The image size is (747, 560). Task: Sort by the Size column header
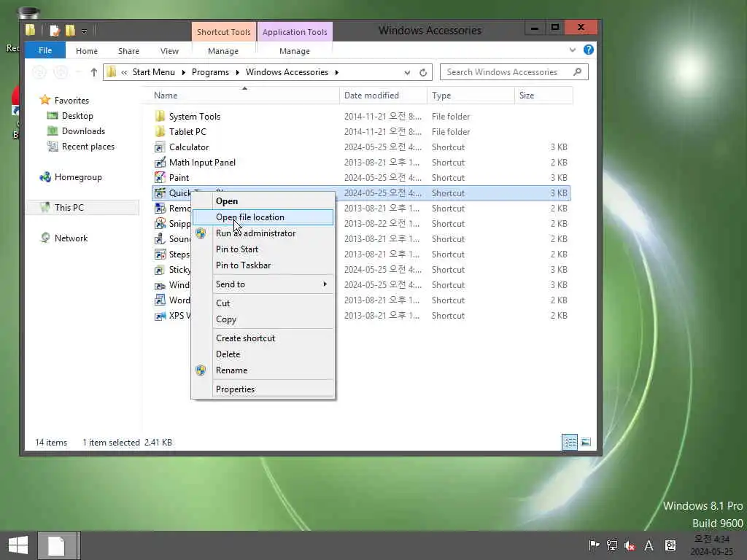pos(543,96)
